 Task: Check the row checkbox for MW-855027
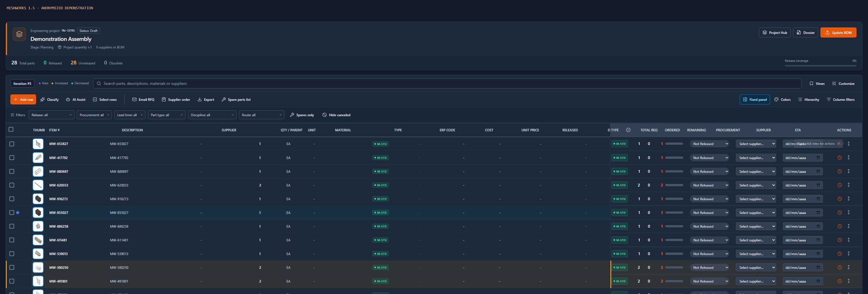12,213
